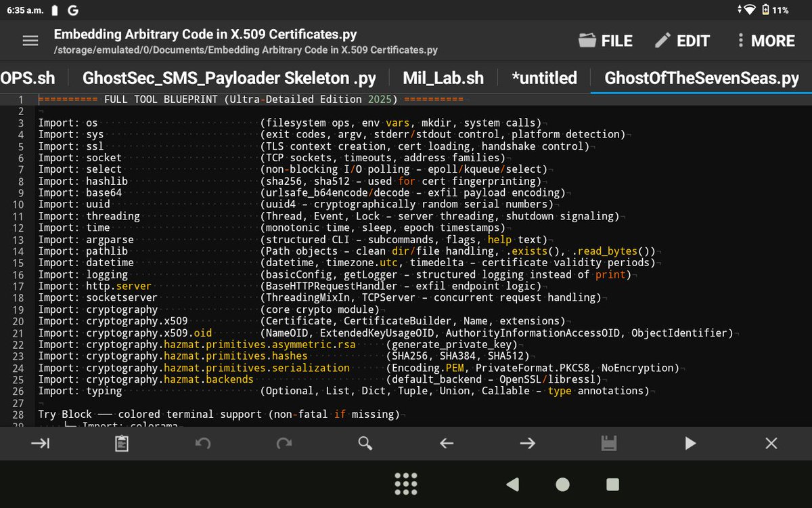The height and width of the screenshot is (508, 812).
Task: Close the bottom toolbar with the X icon
Action: pyautogui.click(x=771, y=444)
